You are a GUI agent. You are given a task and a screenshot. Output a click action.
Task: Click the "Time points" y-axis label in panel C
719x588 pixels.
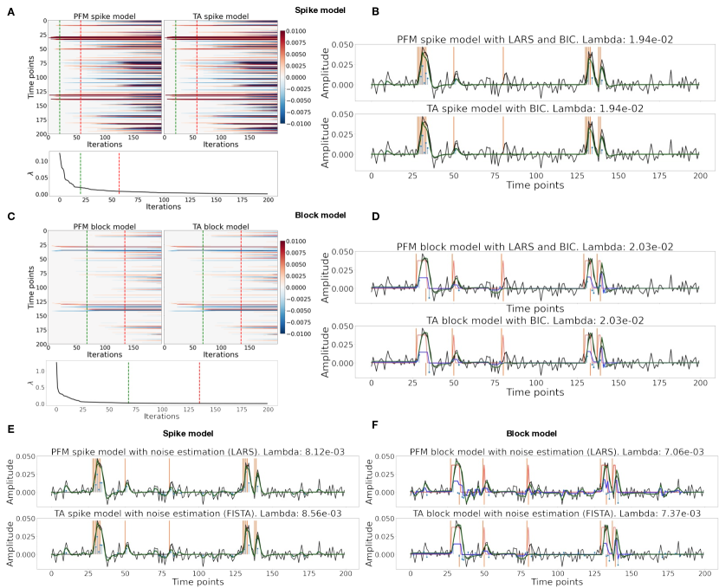click(x=30, y=288)
